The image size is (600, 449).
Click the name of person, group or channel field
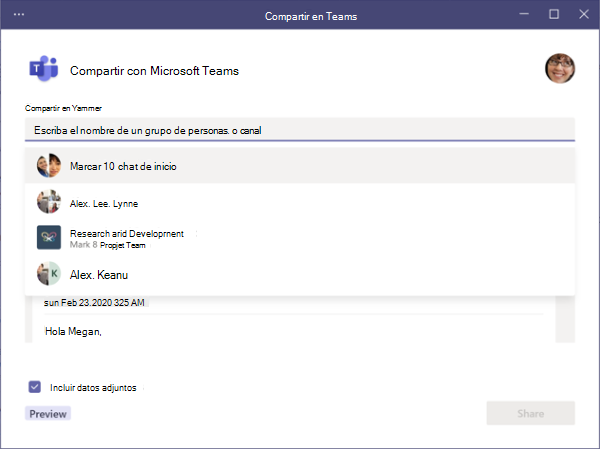[300, 130]
